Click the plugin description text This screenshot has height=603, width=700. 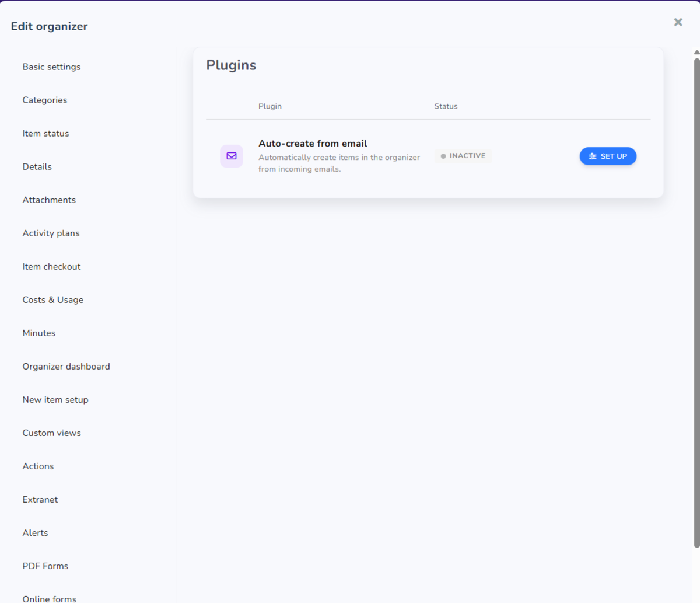(339, 163)
